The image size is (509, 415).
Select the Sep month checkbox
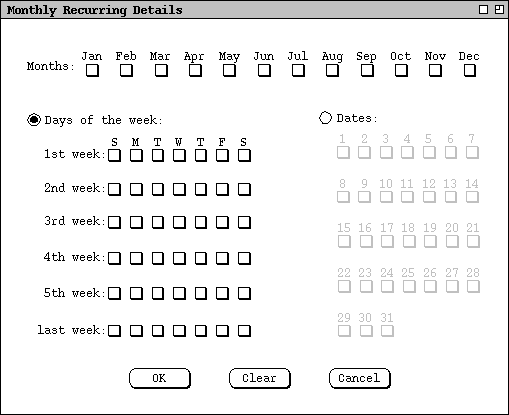pyautogui.click(x=367, y=70)
